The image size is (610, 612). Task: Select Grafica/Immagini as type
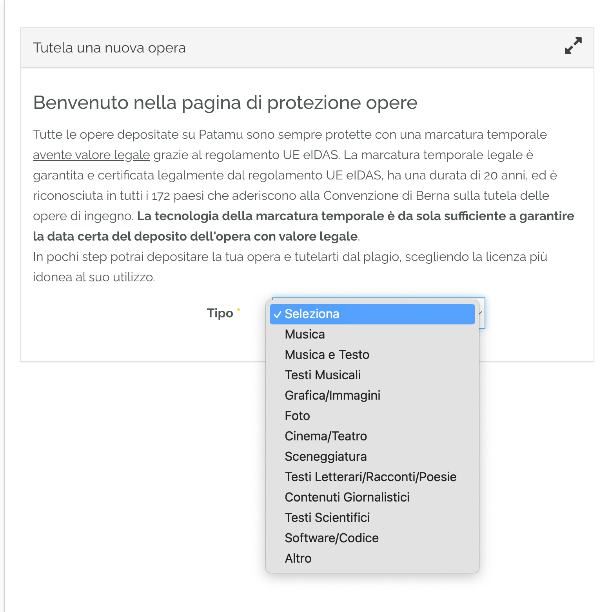[x=332, y=395]
